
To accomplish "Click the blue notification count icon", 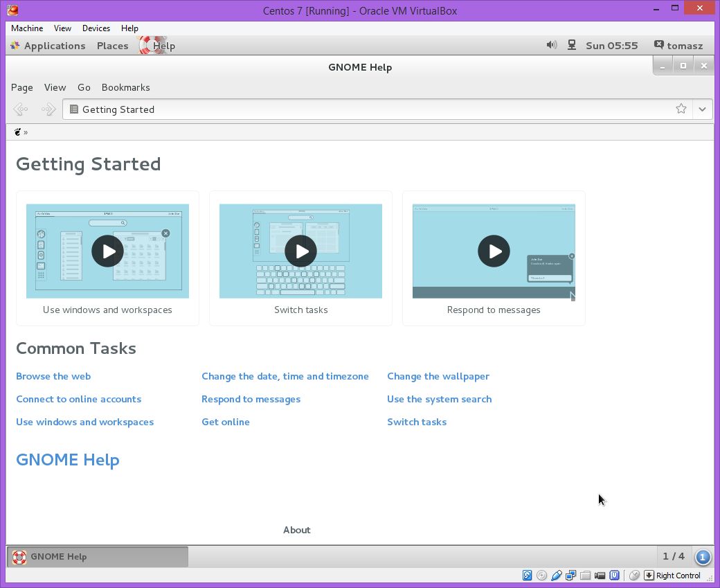I will (703, 557).
